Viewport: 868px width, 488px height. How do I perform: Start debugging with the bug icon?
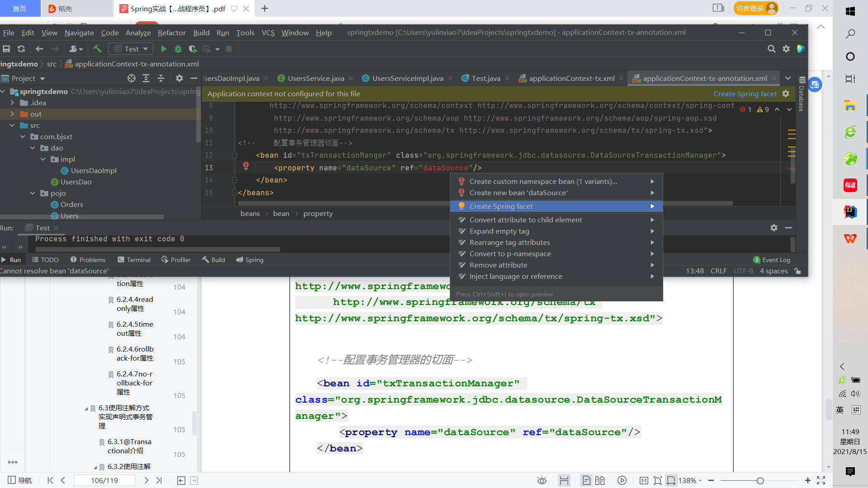pos(178,49)
